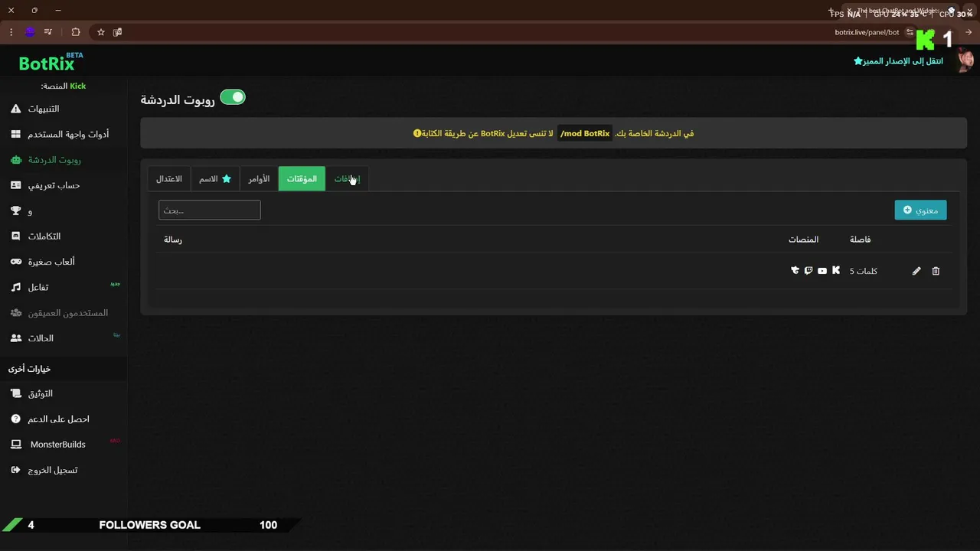The height and width of the screenshot is (551, 980).
Task: Click the انتقل إلى الإصدار المميز upgrade link
Action: [898, 60]
